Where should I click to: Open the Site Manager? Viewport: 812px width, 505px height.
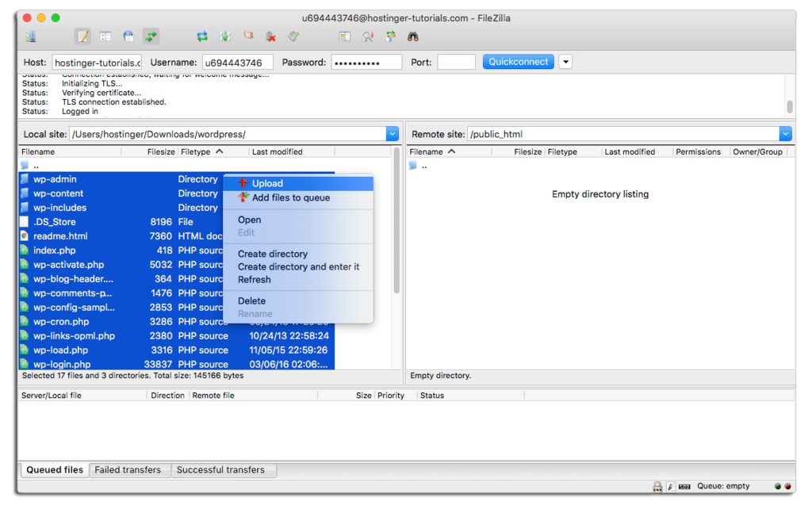31,36
